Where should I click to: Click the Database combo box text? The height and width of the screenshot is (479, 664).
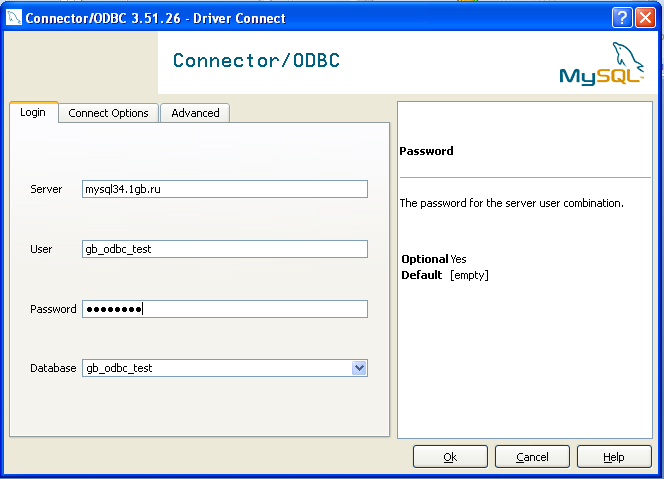tap(215, 368)
